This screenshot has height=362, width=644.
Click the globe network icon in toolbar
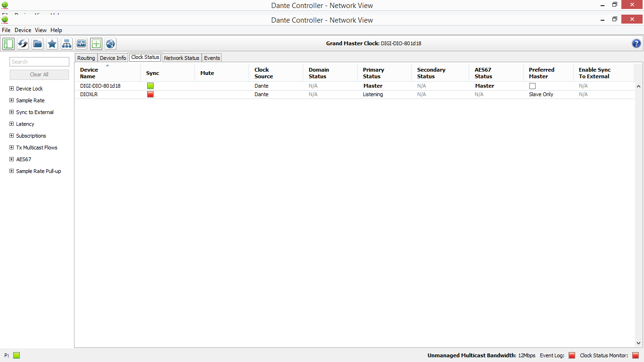pyautogui.click(x=110, y=44)
